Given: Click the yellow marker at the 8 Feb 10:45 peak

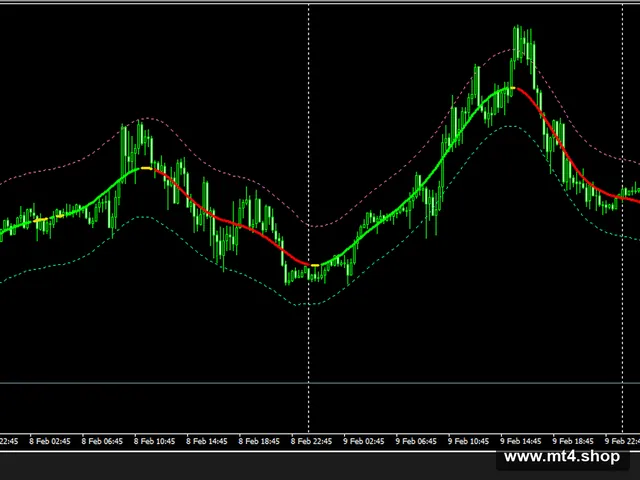Looking at the screenshot, I should (x=146, y=168).
